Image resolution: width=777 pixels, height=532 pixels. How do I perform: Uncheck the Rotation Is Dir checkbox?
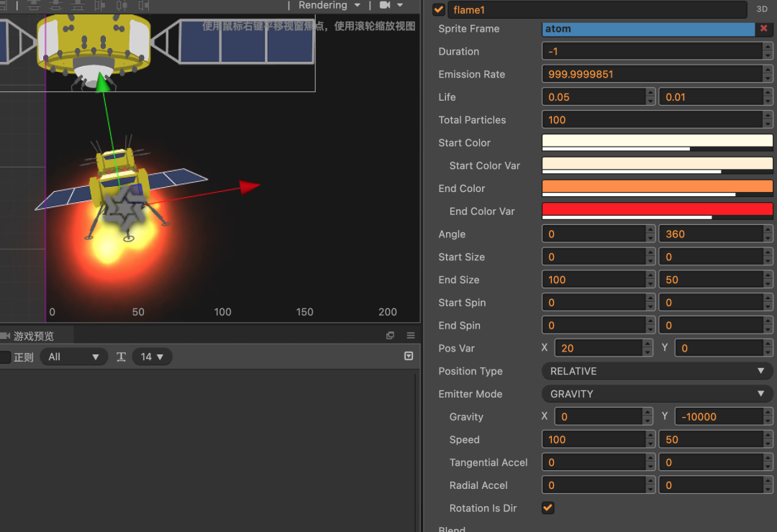tap(548, 508)
